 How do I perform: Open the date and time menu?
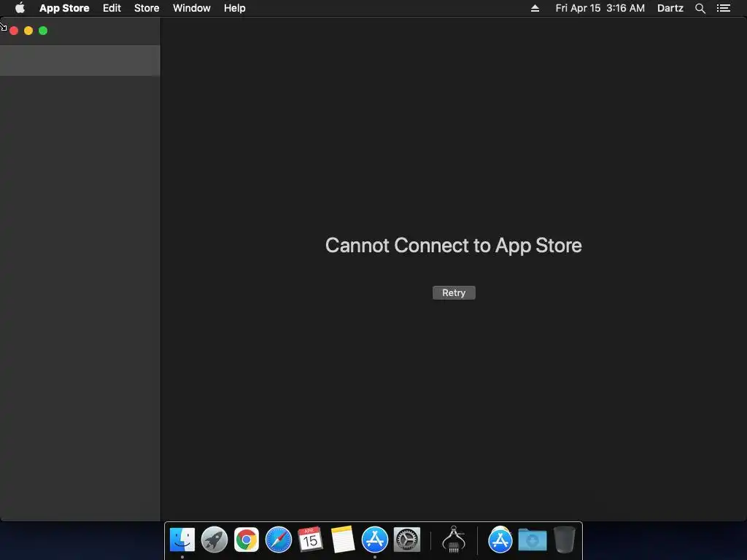(x=600, y=8)
